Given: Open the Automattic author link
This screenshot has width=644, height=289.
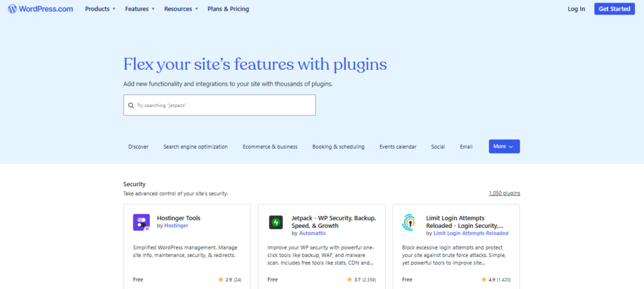Looking at the screenshot, I should (x=311, y=233).
